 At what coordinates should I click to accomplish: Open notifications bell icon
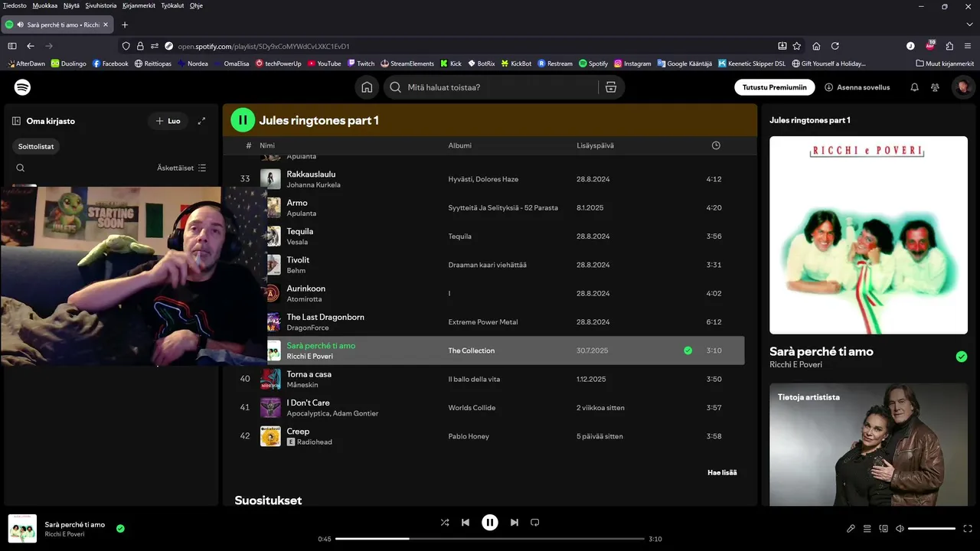click(914, 87)
